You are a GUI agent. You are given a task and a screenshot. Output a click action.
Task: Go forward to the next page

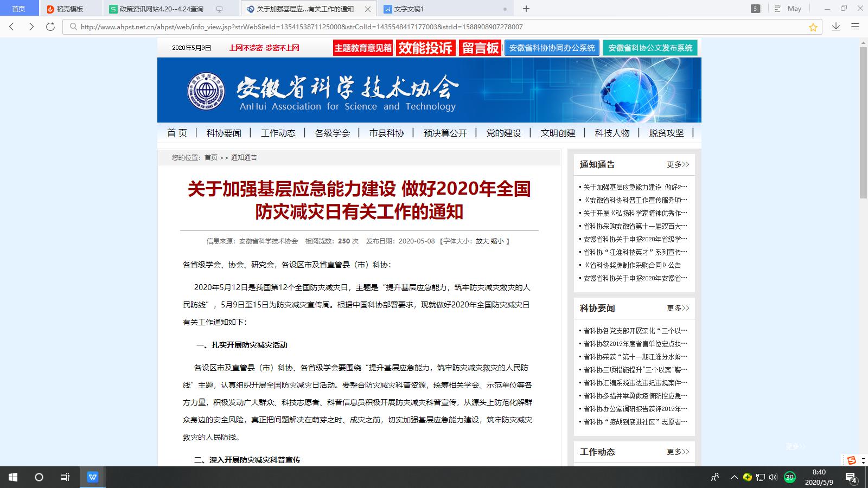31,27
